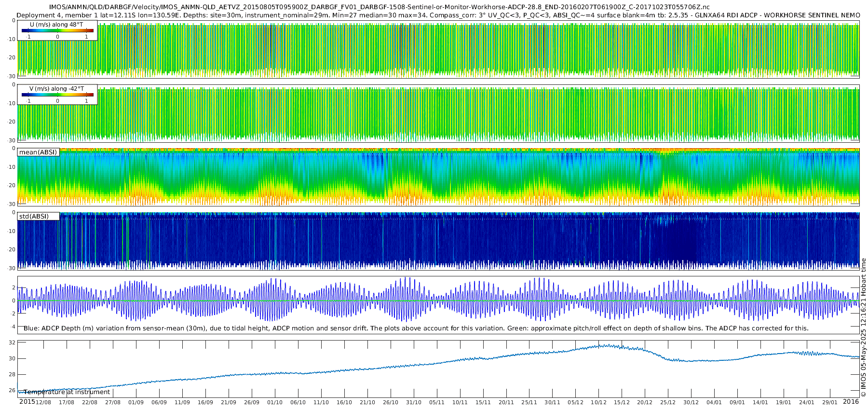Click the '06/09' date tick label
The image size is (868, 410).
[159, 402]
